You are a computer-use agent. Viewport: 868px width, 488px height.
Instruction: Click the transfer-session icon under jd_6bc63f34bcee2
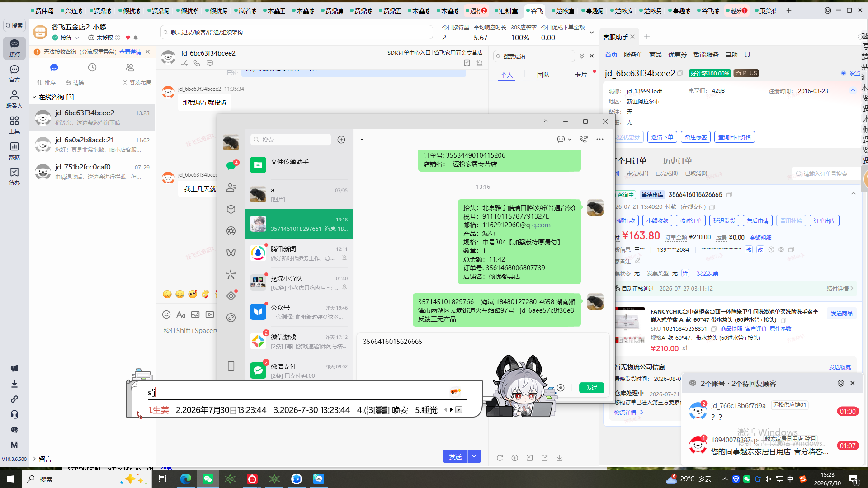click(184, 63)
